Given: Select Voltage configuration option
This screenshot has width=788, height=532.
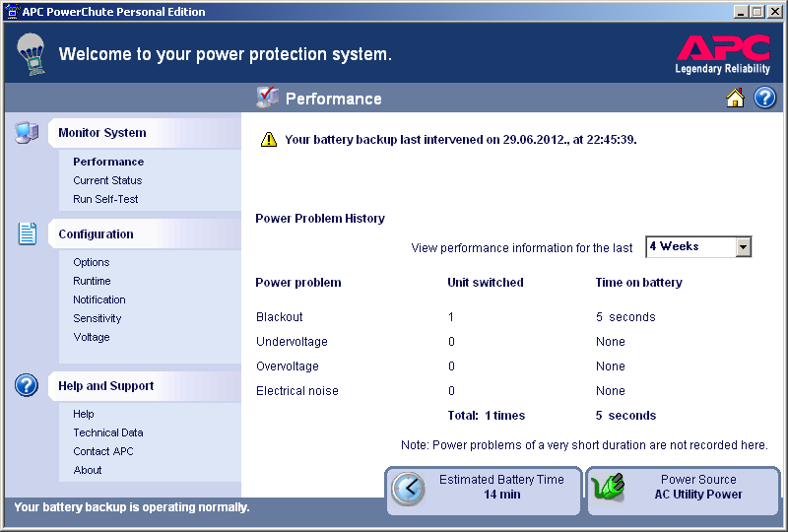Looking at the screenshot, I should point(92,337).
